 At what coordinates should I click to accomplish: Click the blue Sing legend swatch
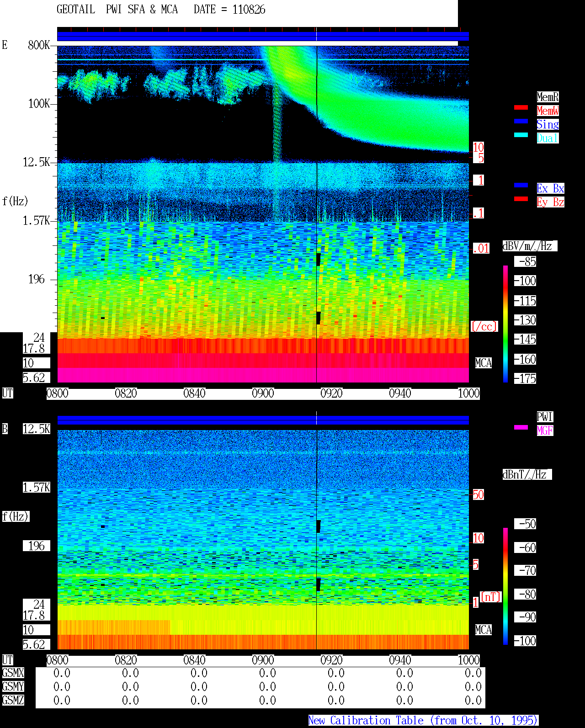point(521,121)
